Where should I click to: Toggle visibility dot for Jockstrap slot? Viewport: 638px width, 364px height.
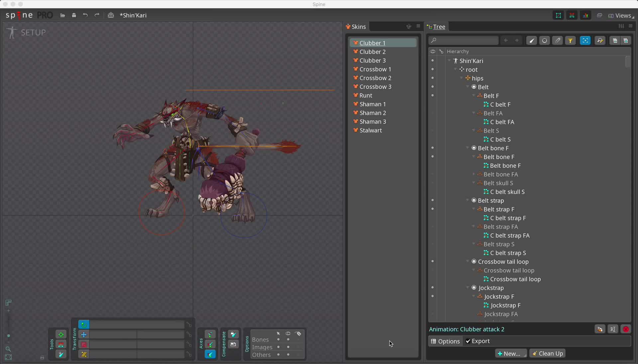point(432,288)
